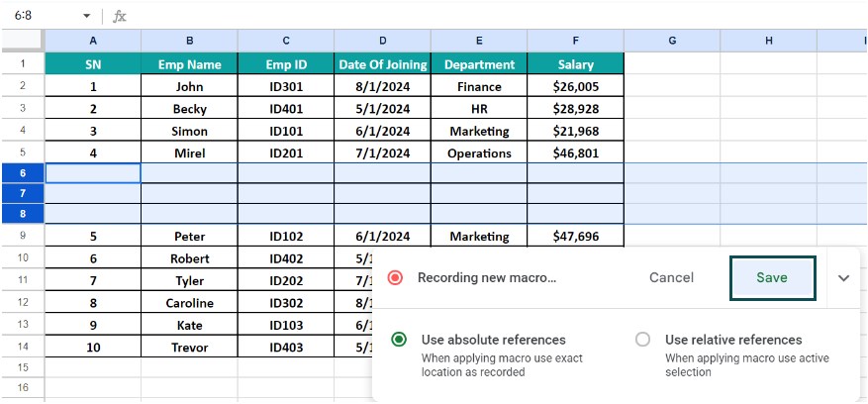Screen dimensions: 868x404
Task: Click the $21,968 salary cell
Action: pyautogui.click(x=576, y=131)
